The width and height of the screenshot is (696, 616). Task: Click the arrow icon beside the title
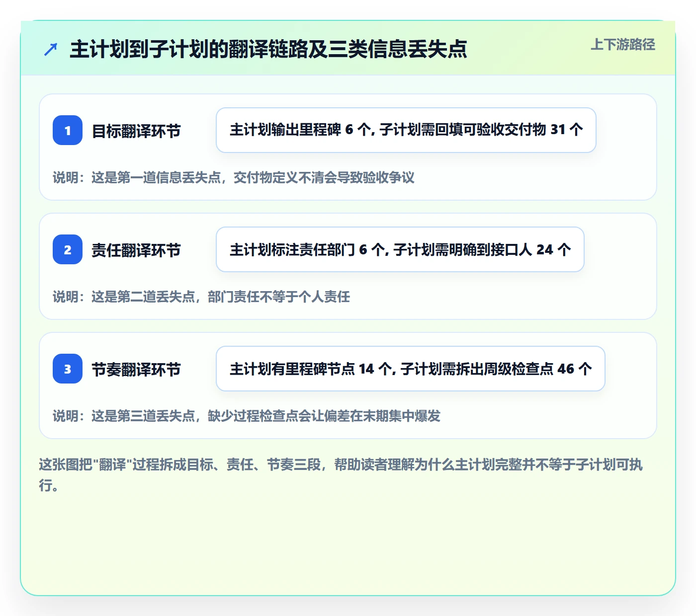point(51,49)
